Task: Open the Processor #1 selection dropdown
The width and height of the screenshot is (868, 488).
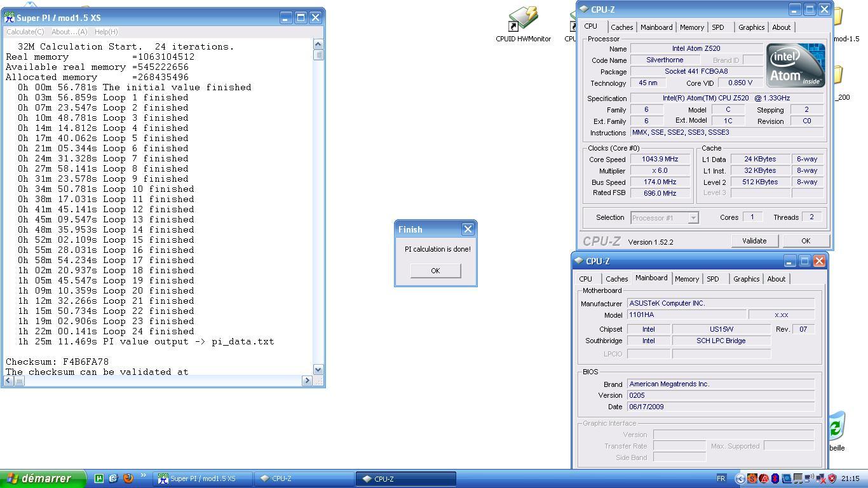Action: coord(693,218)
